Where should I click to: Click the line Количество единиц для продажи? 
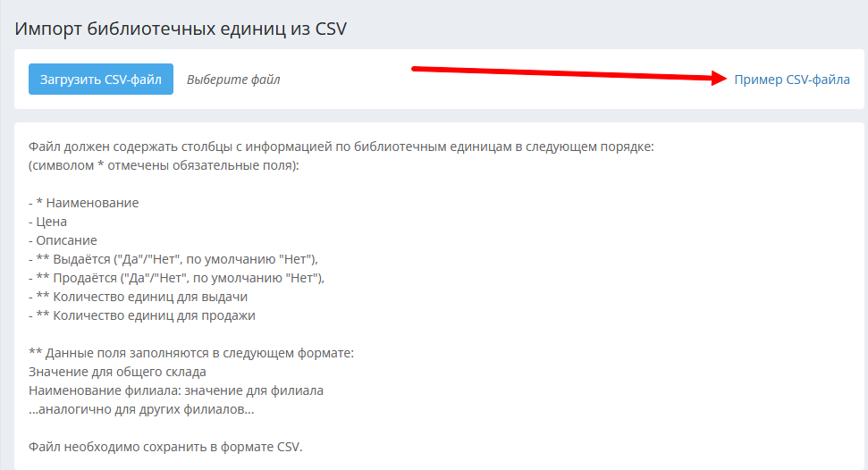pyautogui.click(x=142, y=315)
